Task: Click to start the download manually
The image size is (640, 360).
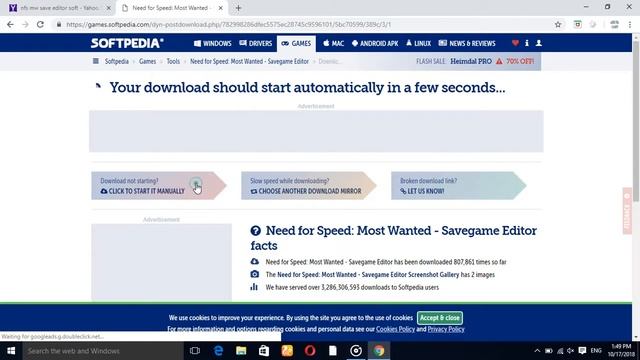Action: coord(158,186)
